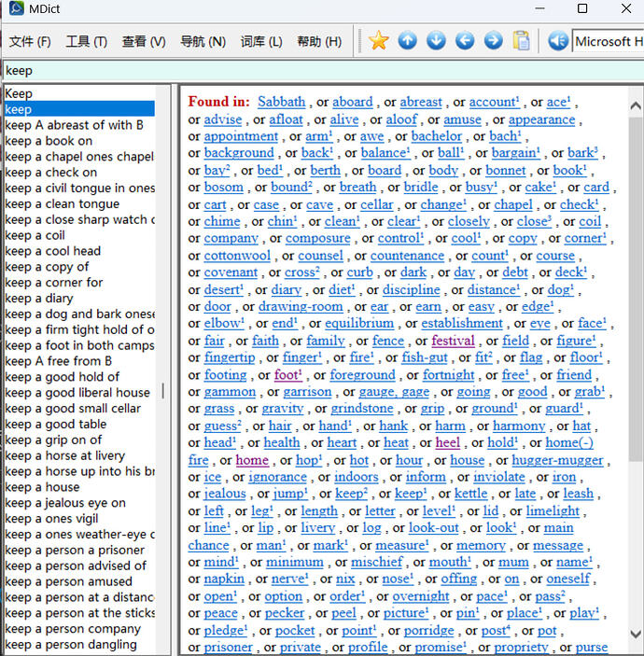Select keep a copy of entry
Image resolution: width=644 pixels, height=656 pixels.
coord(47,267)
